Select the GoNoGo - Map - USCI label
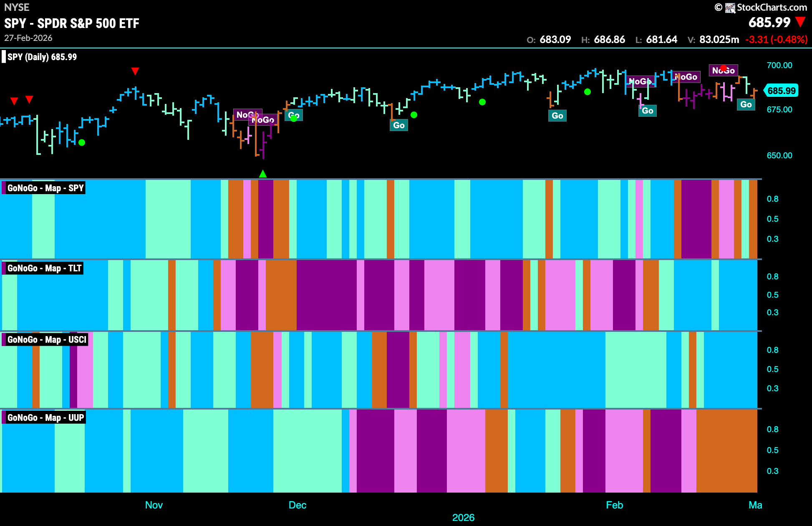 [x=45, y=339]
